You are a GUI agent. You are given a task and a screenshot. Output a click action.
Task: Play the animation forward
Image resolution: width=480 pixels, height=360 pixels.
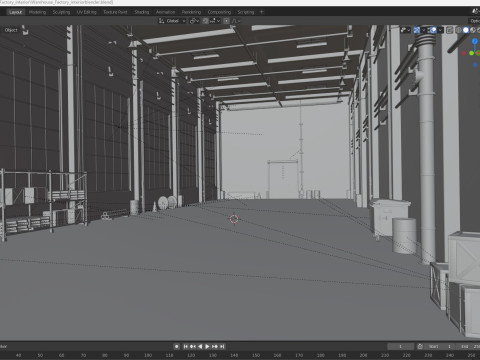tap(207, 346)
